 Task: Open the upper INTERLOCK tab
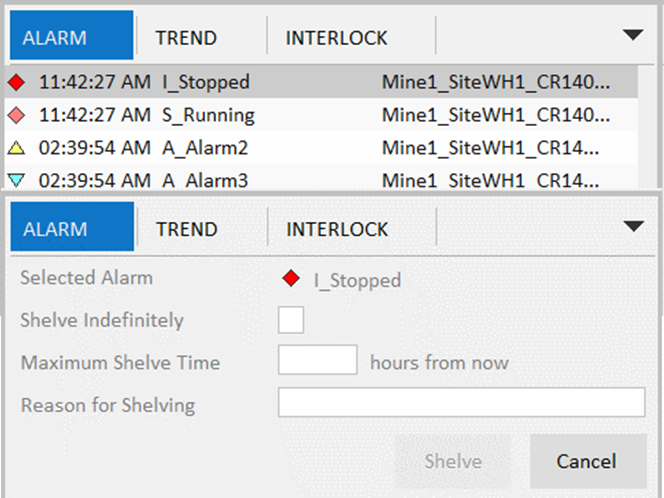tap(336, 38)
